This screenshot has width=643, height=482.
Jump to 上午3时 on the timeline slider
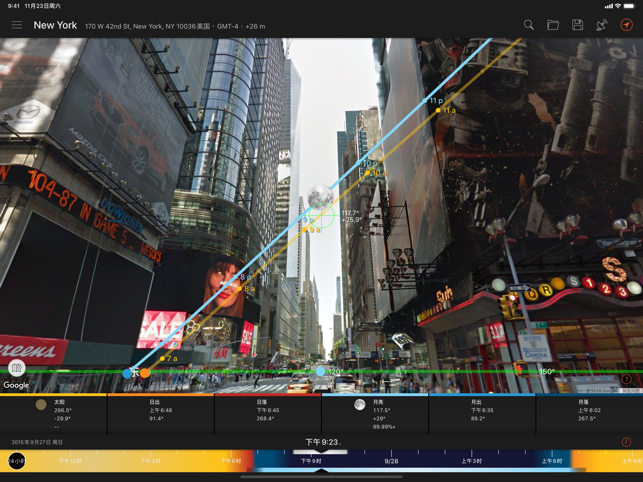tap(471, 461)
